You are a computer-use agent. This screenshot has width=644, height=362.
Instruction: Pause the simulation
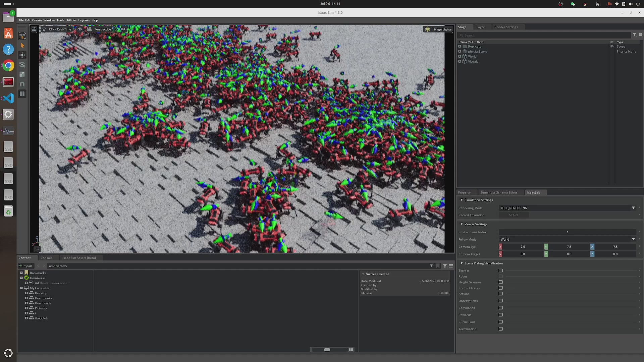22,94
